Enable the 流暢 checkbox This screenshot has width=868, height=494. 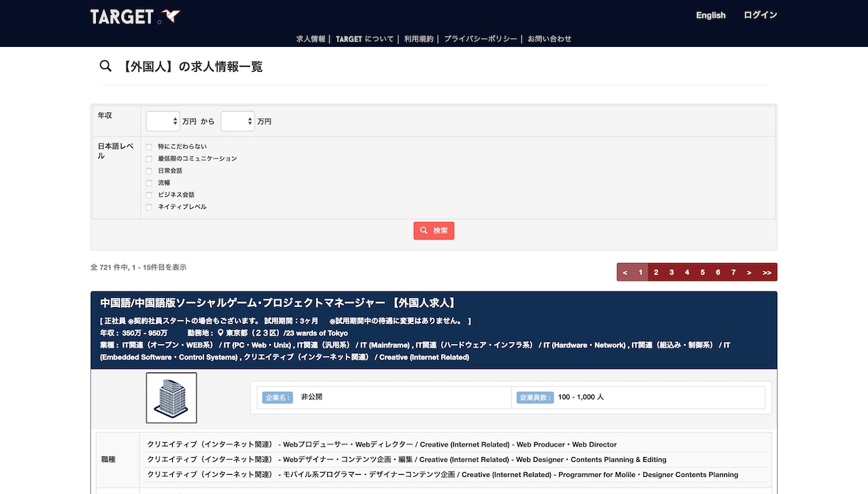click(x=149, y=183)
